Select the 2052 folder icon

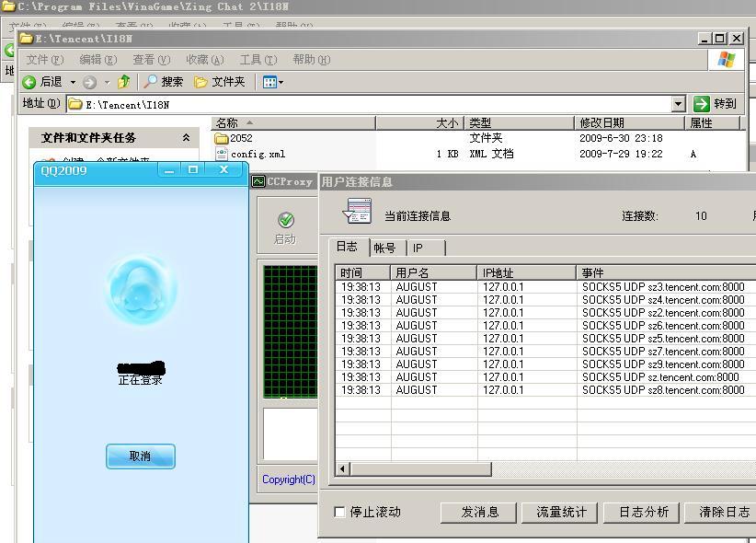click(222, 139)
